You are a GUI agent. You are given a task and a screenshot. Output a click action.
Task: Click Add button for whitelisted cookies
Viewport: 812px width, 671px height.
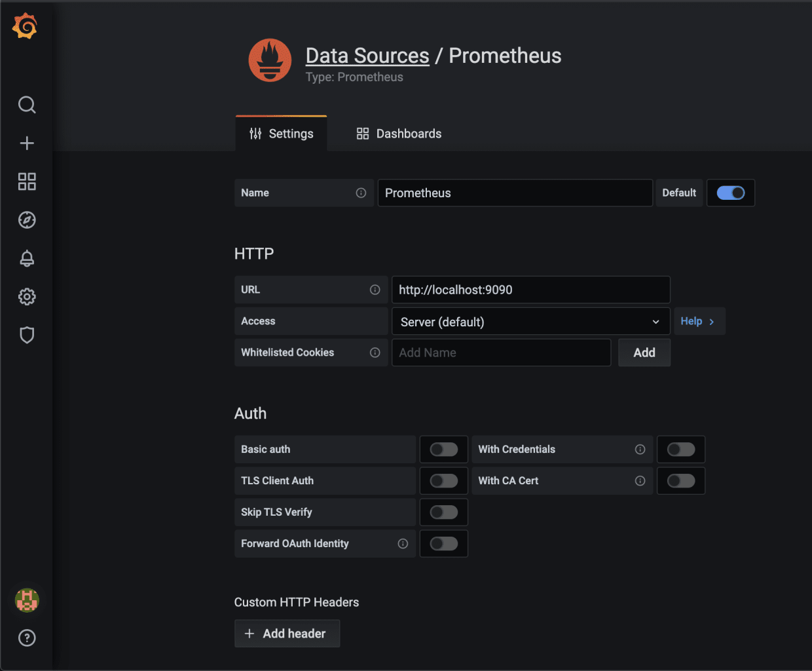(644, 353)
